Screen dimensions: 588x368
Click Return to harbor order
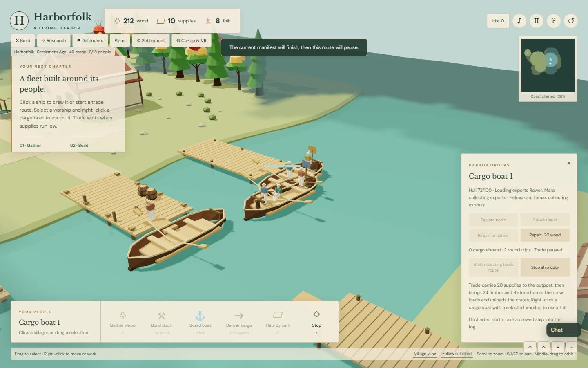tap(493, 235)
